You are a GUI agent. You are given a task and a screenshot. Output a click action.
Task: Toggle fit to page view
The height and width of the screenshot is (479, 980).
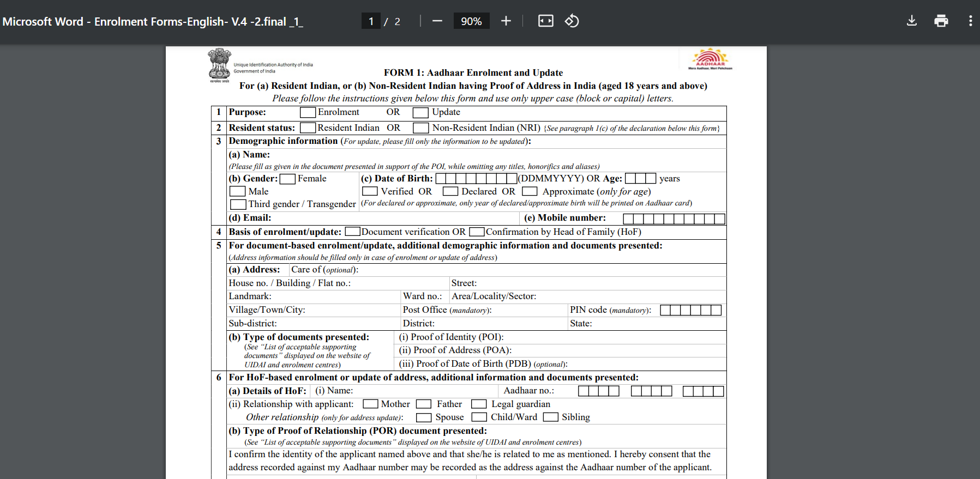(x=545, y=21)
